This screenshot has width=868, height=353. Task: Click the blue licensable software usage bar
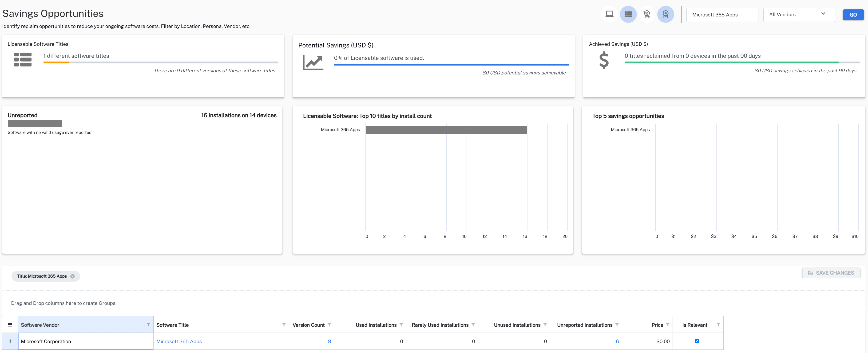click(x=451, y=65)
